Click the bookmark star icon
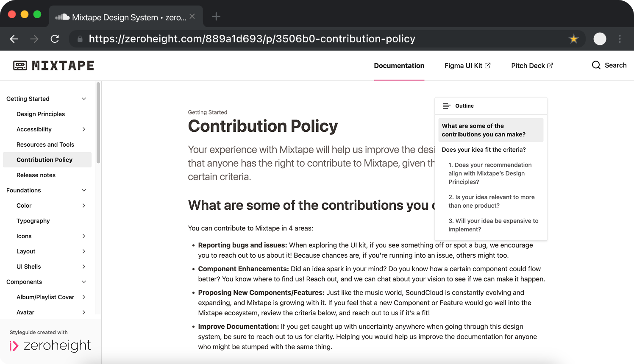Viewport: 634px width, 364px height. 574,39
